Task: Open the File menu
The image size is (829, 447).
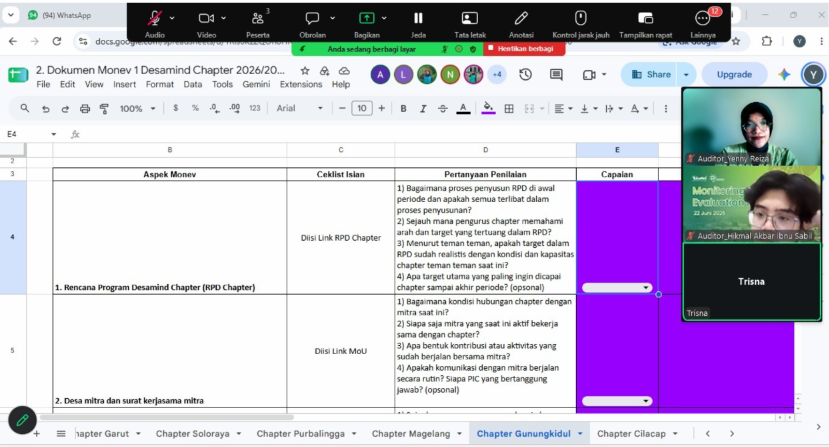Action: pos(43,84)
